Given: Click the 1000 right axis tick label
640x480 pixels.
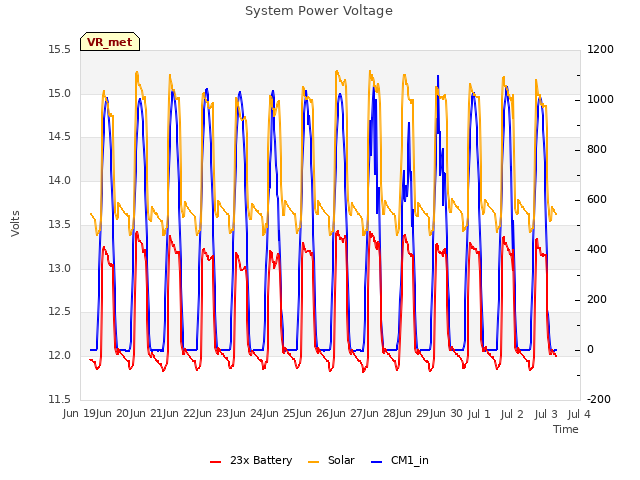Looking at the screenshot, I should pyautogui.click(x=600, y=100).
